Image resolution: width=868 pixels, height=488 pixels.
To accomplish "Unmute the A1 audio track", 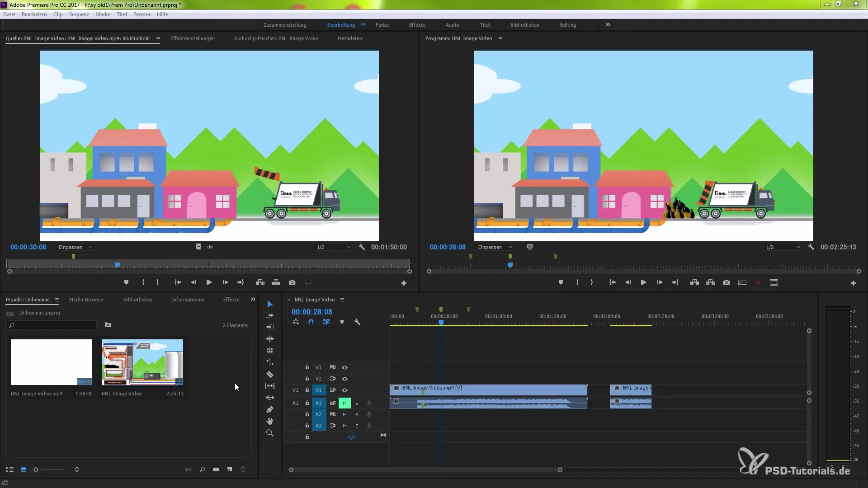I will tap(344, 403).
